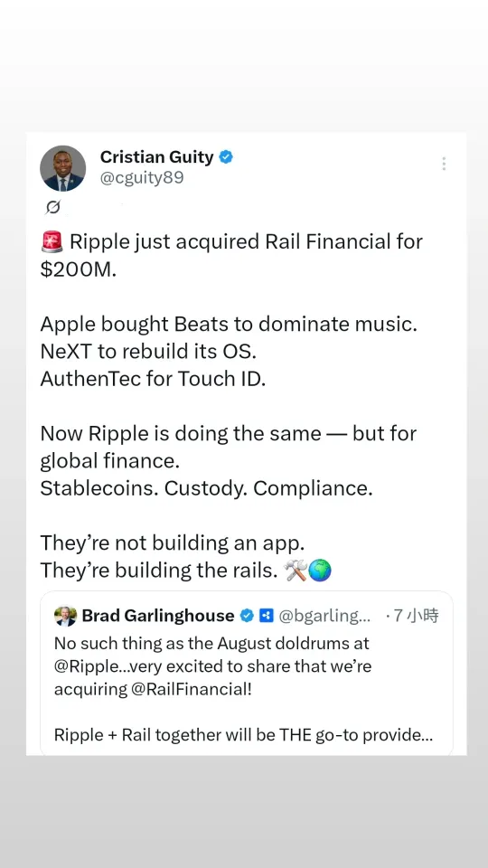Open the Cristian Guity display name
The height and width of the screenshot is (868, 488).
point(156,157)
